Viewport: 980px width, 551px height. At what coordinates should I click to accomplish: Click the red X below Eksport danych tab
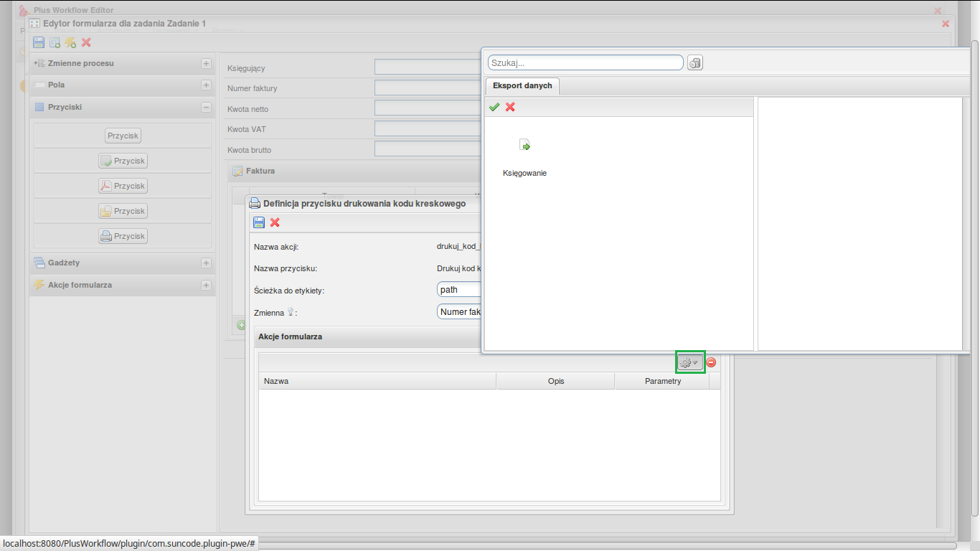(510, 107)
